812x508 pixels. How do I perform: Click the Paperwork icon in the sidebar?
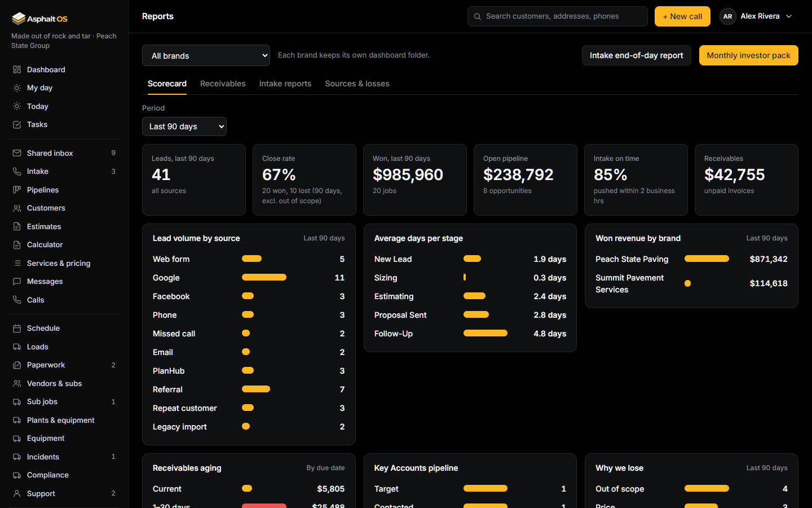coord(17,365)
